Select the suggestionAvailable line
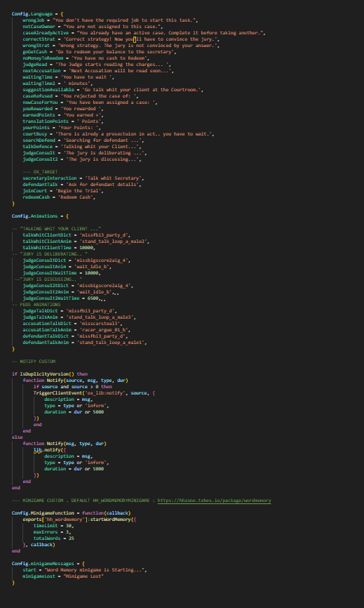The image size is (364, 608). tap(114, 90)
